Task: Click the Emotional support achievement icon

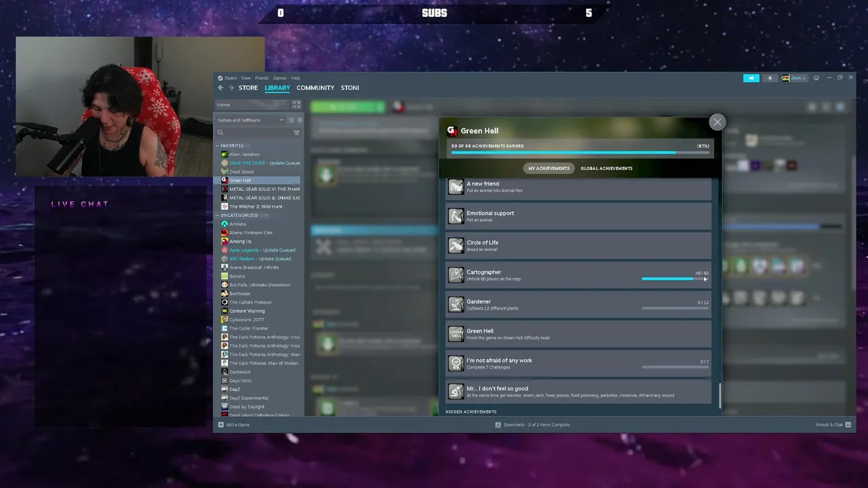Action: click(456, 216)
